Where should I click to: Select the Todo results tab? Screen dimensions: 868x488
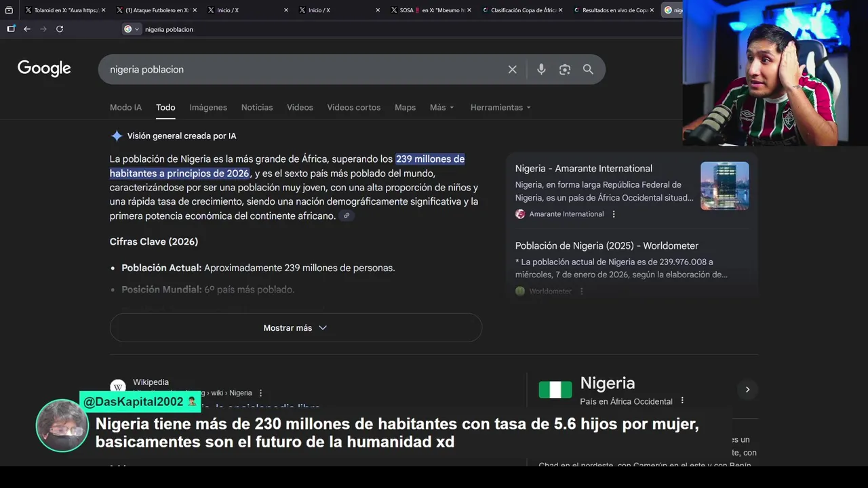coord(165,107)
